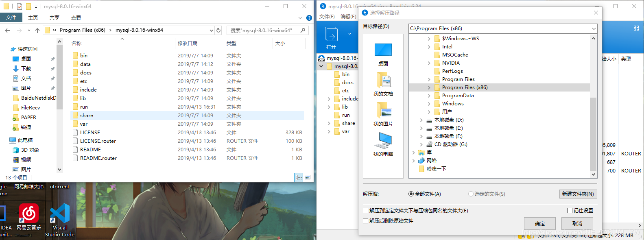Image resolution: width=644 pixels, height=240 pixels.
Task: Click the Explorer back arrow
Action: (7, 30)
